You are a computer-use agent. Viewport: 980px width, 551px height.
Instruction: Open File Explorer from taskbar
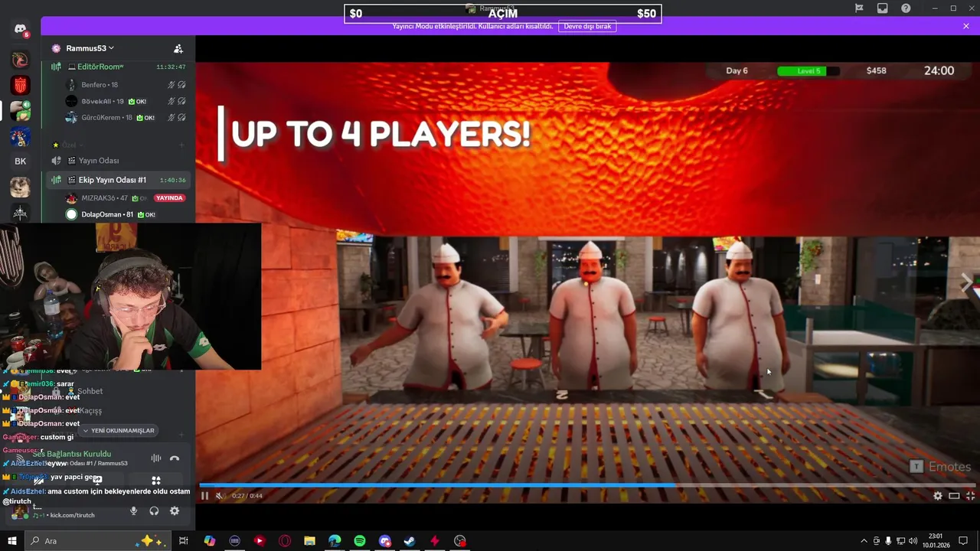(x=309, y=541)
